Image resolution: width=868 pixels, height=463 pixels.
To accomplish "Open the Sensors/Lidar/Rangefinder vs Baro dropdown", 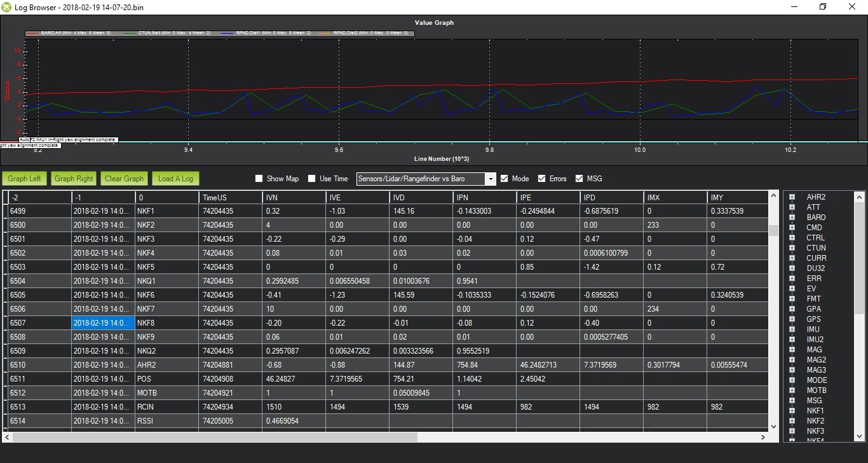I will click(x=491, y=179).
